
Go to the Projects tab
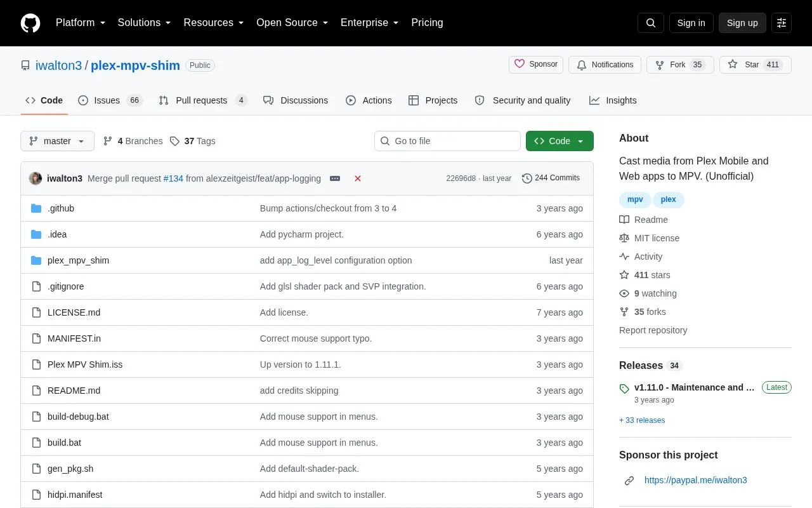(433, 100)
